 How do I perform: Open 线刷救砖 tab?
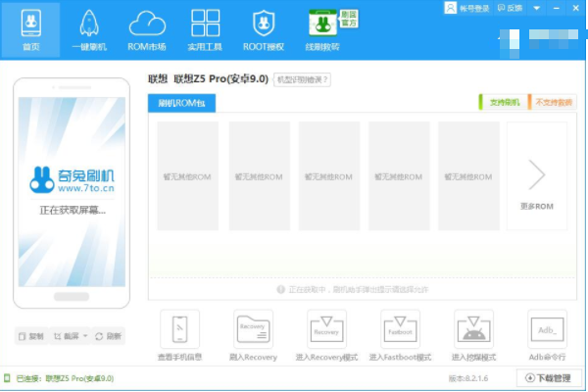click(322, 30)
